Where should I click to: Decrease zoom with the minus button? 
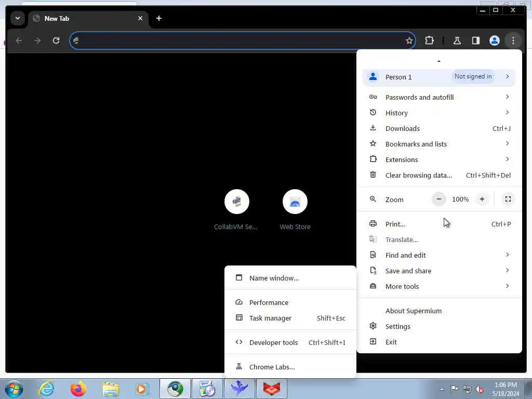[x=438, y=199]
